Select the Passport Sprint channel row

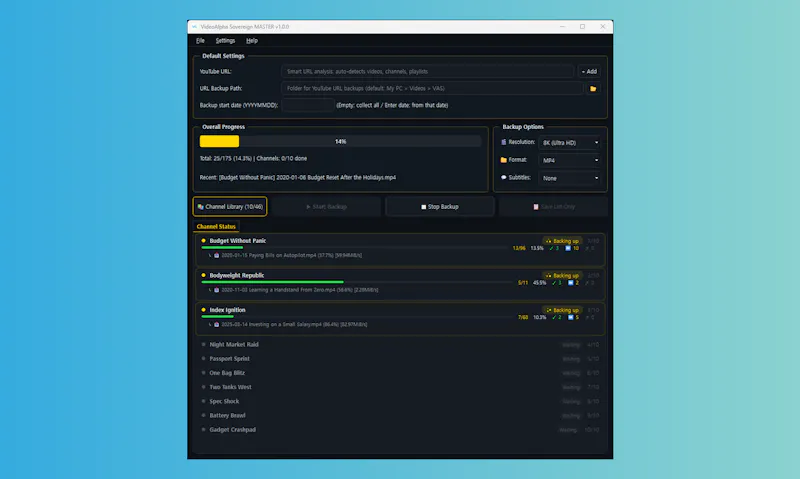coord(401,359)
